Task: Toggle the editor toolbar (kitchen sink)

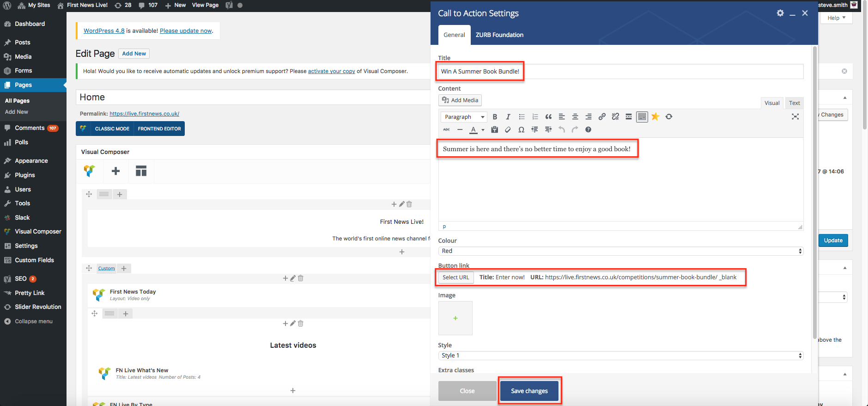Action: pos(642,117)
